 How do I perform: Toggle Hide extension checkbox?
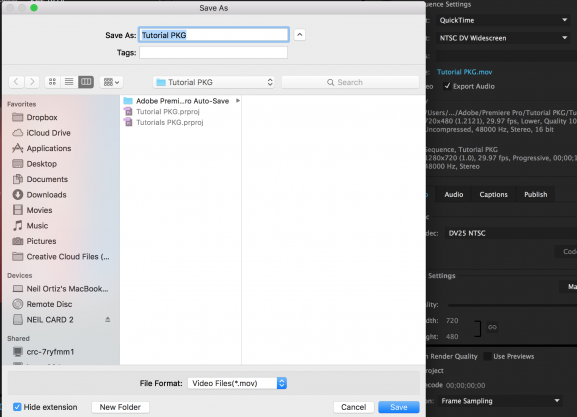17,407
